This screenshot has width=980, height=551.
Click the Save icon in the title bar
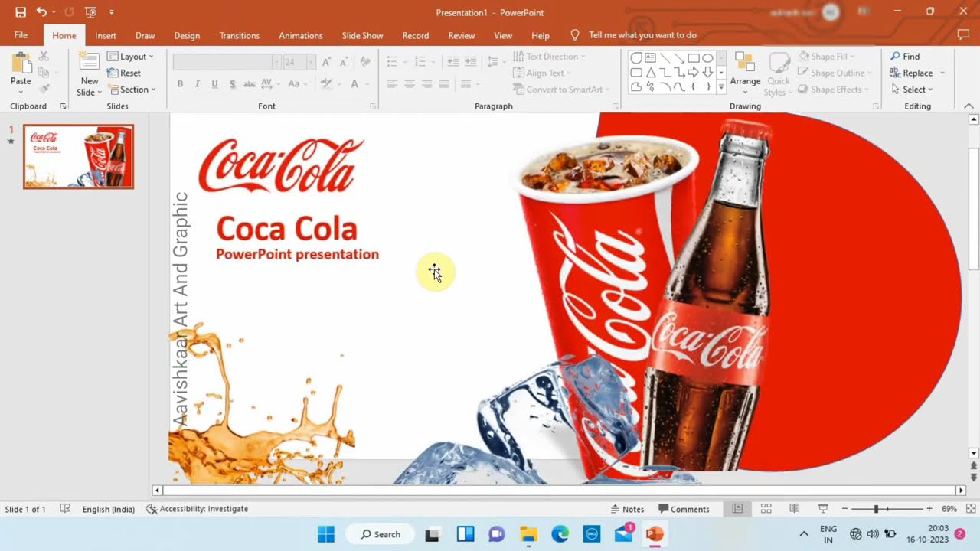21,12
